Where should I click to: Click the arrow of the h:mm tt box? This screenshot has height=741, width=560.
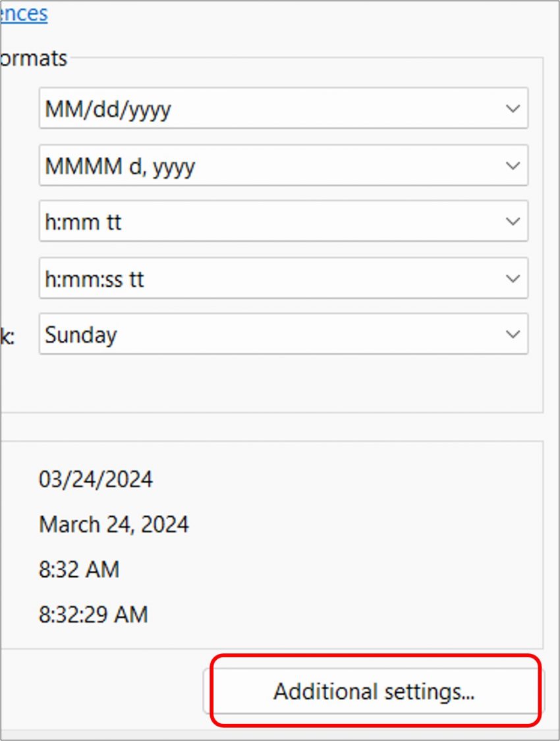pyautogui.click(x=513, y=222)
